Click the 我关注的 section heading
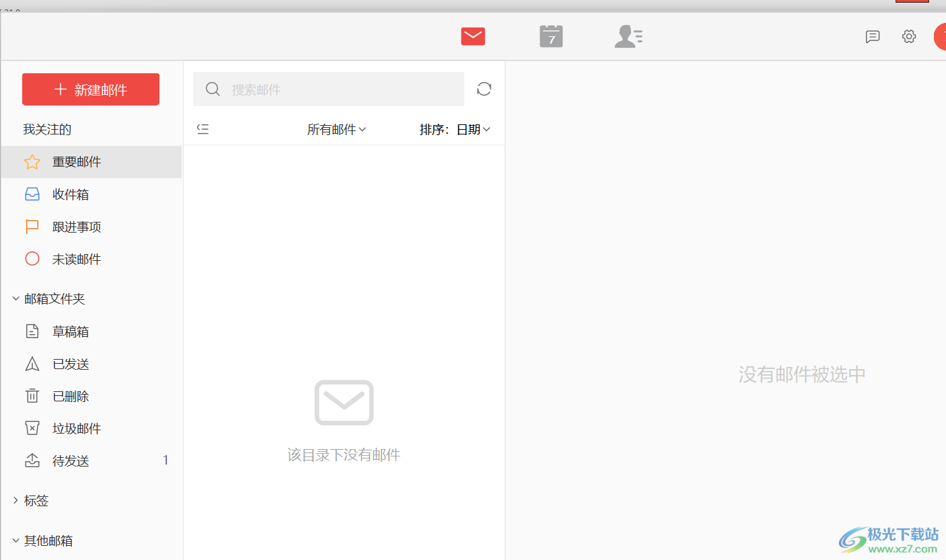The height and width of the screenshot is (560, 946). (x=47, y=129)
